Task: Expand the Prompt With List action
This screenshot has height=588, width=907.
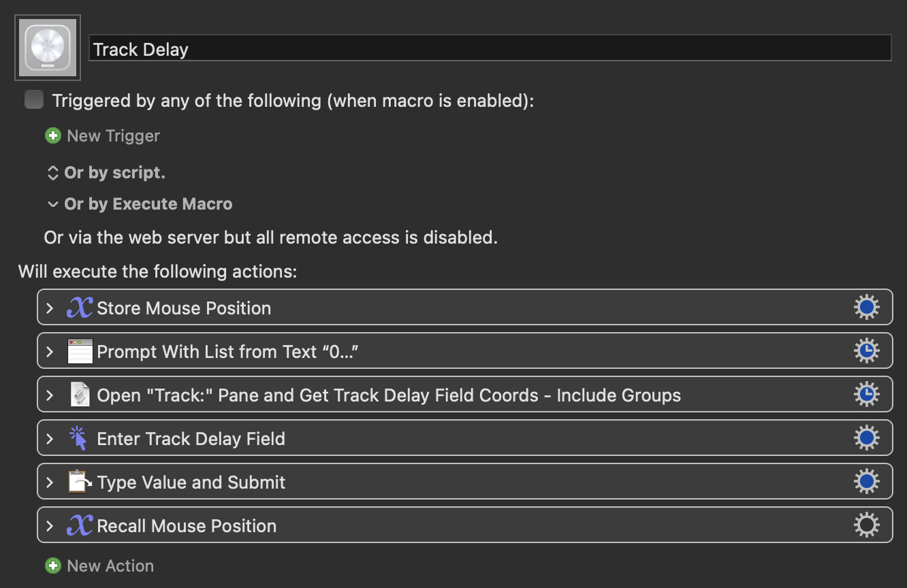Action: coord(50,352)
